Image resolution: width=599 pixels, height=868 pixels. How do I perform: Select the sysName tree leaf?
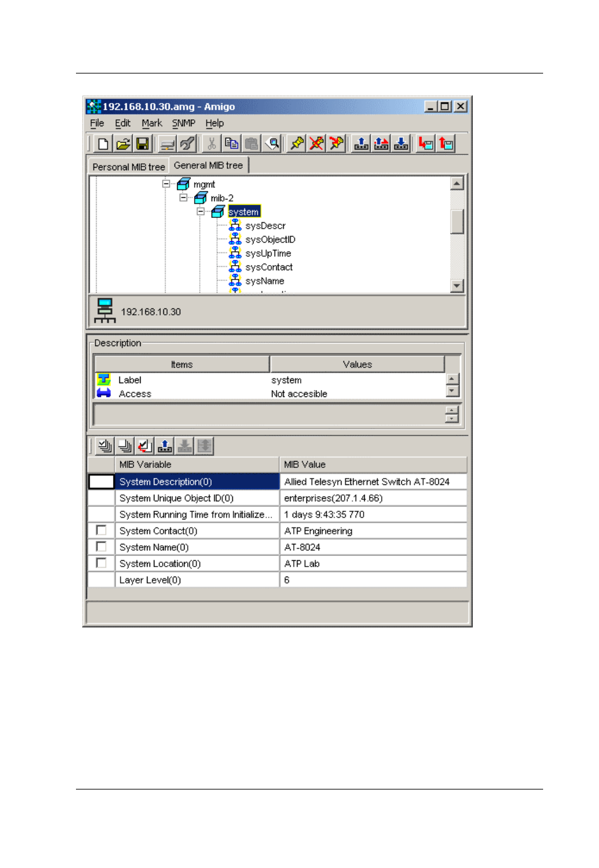264,281
